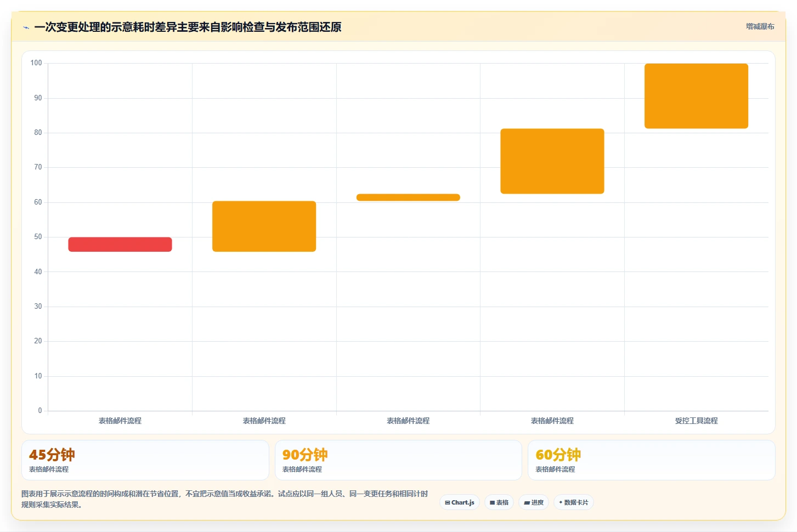Select the 45分钟 data card
The height and width of the screenshot is (532, 797).
[x=145, y=460]
